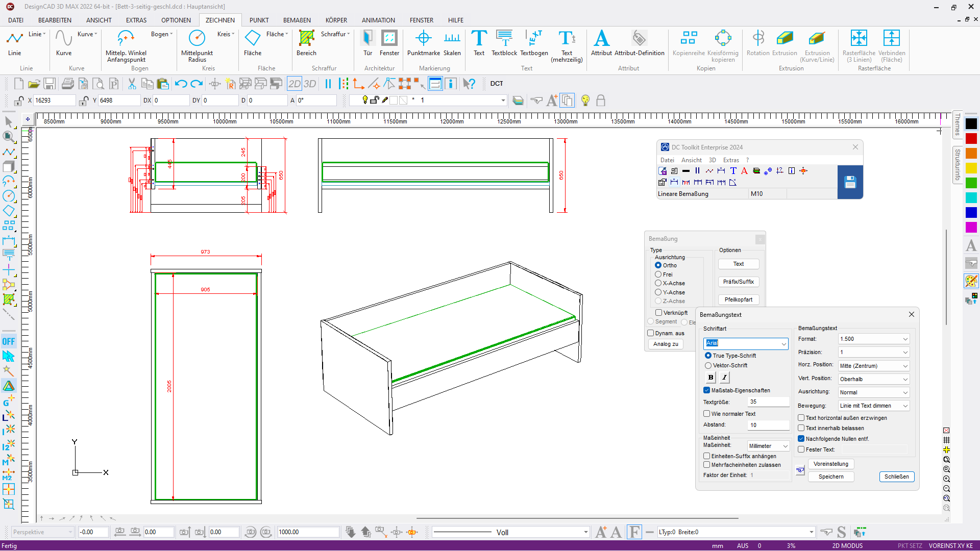This screenshot has width=980, height=551.
Task: Click the cut scissors icon
Action: coord(132,84)
